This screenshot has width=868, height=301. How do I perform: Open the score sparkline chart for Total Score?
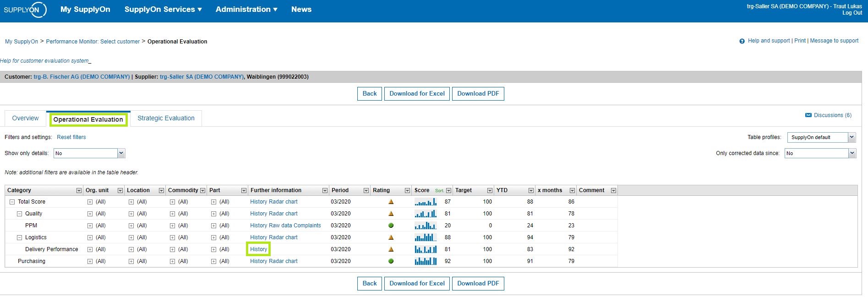(x=426, y=202)
